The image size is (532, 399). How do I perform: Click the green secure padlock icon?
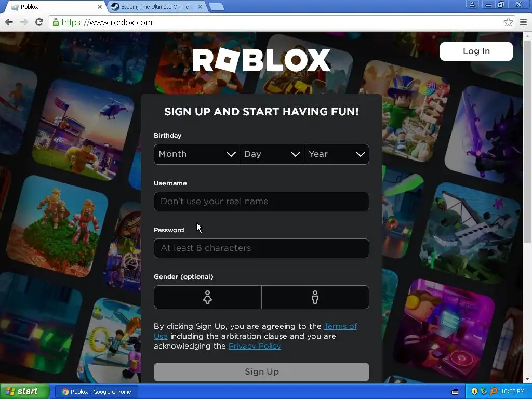[x=55, y=22]
